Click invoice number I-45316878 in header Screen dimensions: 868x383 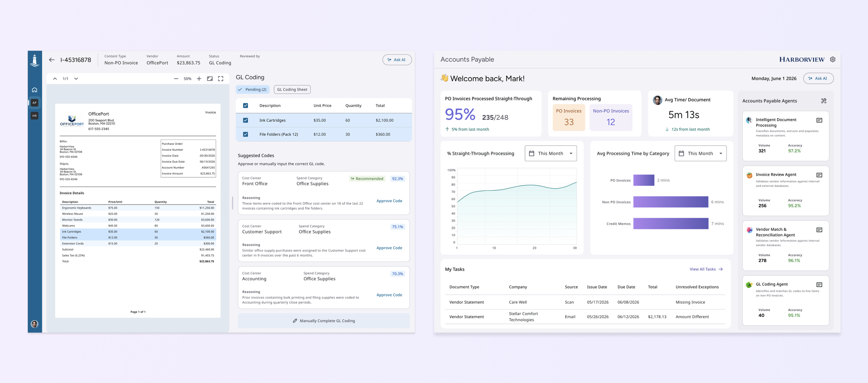point(76,60)
